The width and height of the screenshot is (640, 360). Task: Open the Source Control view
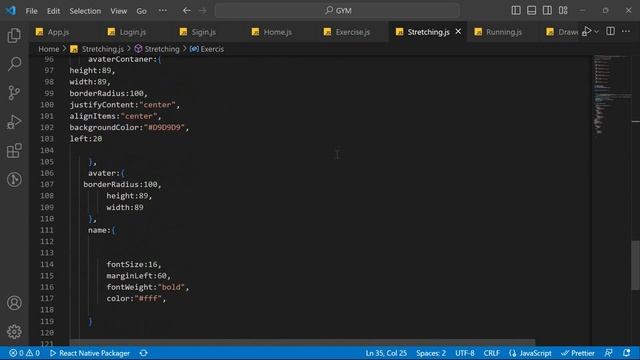click(14, 93)
